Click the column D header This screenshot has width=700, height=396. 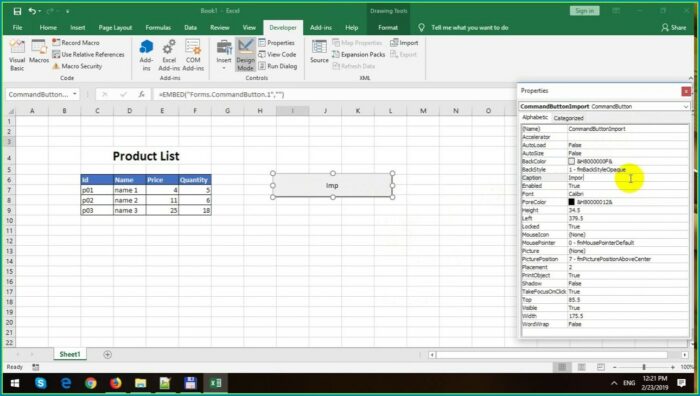129,111
